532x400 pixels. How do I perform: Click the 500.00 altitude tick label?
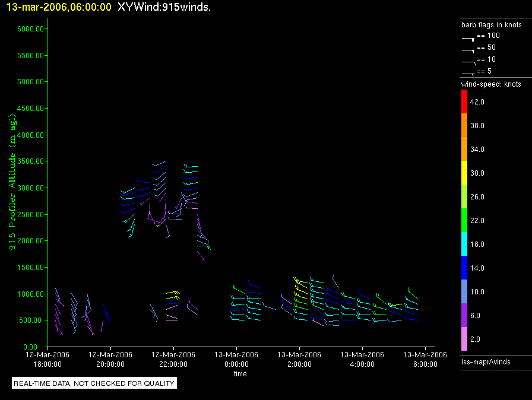click(33, 320)
